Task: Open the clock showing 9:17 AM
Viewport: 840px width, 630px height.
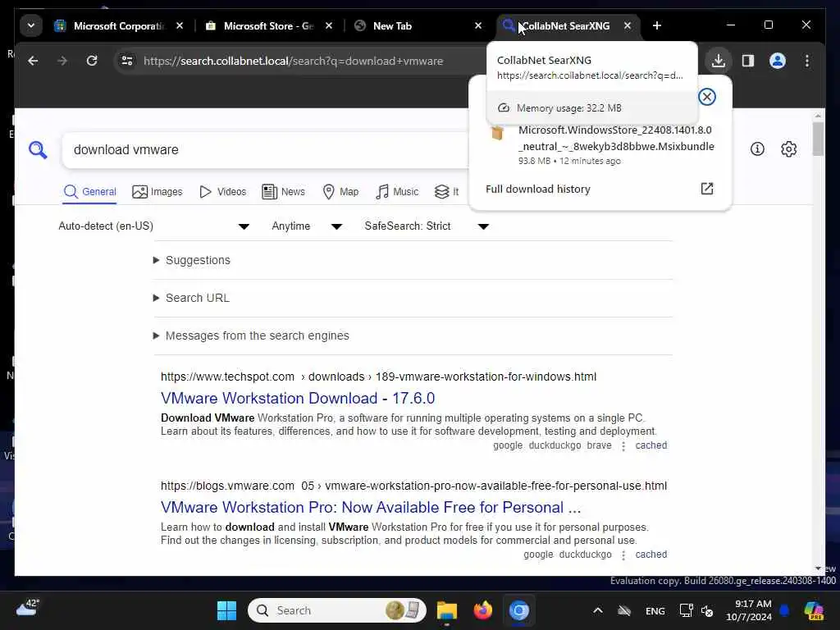Action: pos(749,610)
